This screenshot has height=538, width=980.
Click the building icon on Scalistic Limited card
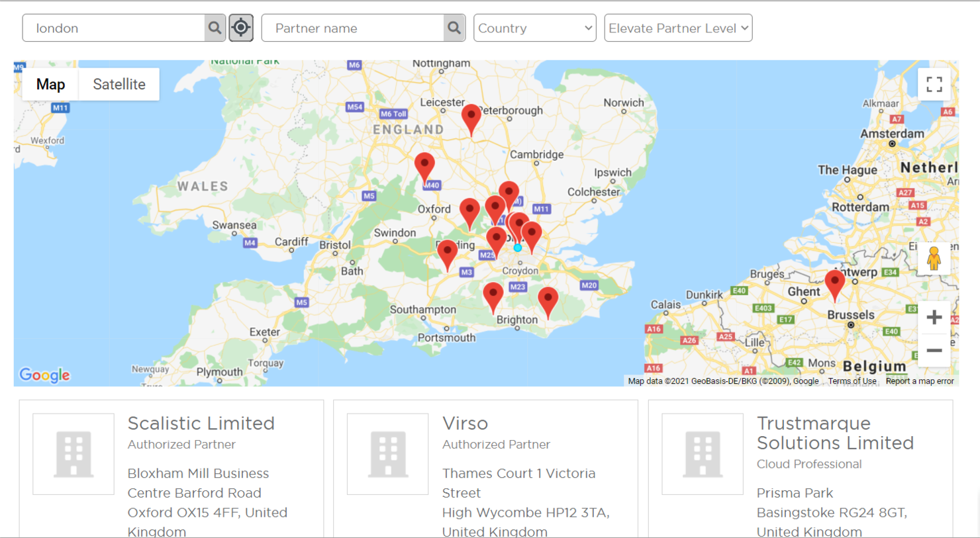click(73, 455)
